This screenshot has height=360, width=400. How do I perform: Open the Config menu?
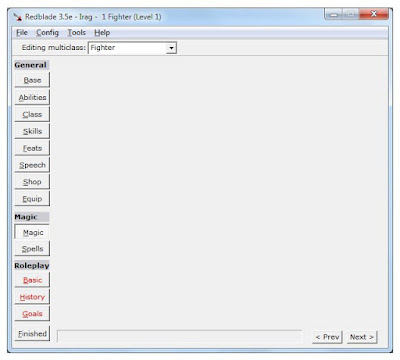pyautogui.click(x=47, y=33)
